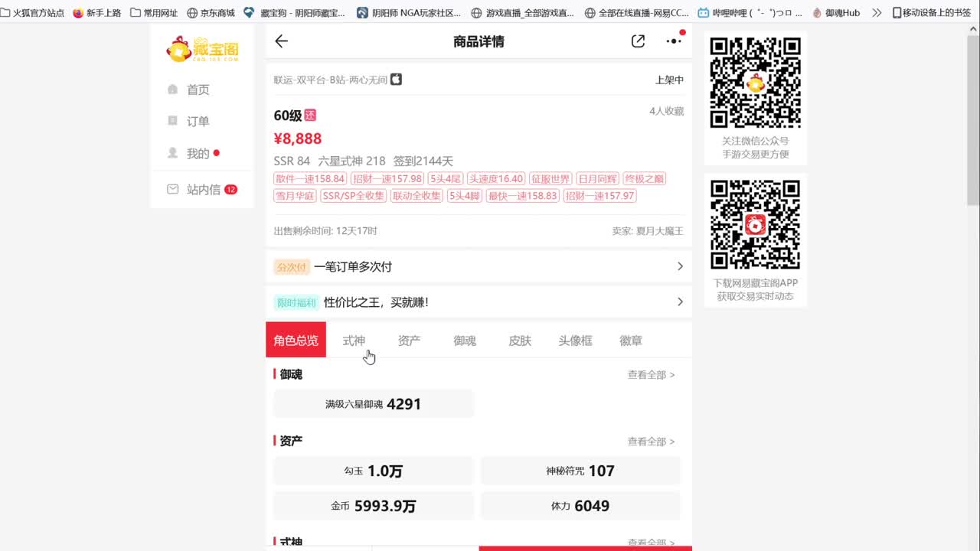Click tag SSR/SP全收集
The height and width of the screenshot is (551, 980).
click(x=353, y=196)
